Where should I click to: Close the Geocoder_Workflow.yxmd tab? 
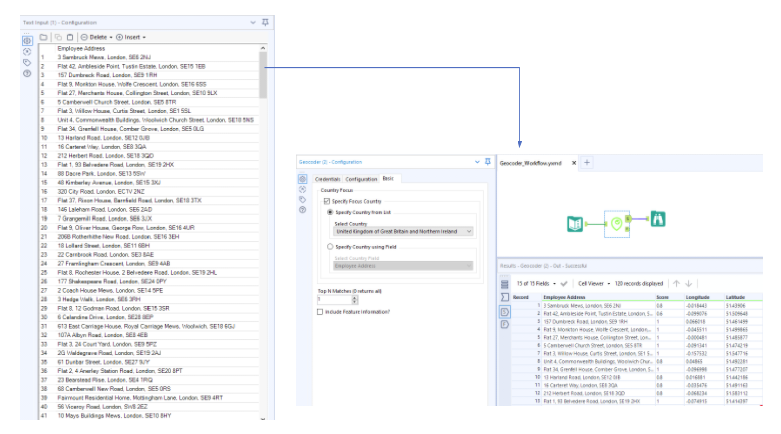click(574, 163)
